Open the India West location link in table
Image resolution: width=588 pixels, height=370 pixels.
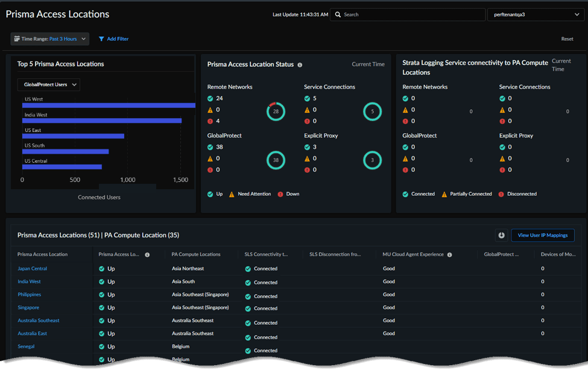[29, 281]
